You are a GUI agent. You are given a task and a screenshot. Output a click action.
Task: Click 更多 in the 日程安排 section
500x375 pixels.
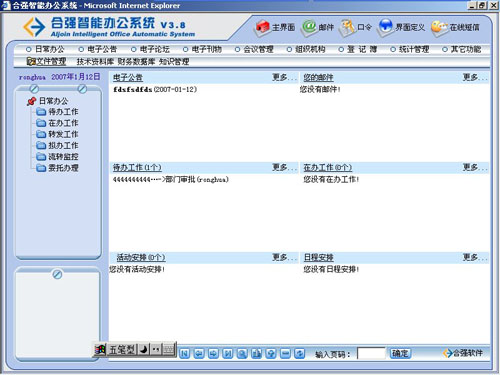coord(475,258)
